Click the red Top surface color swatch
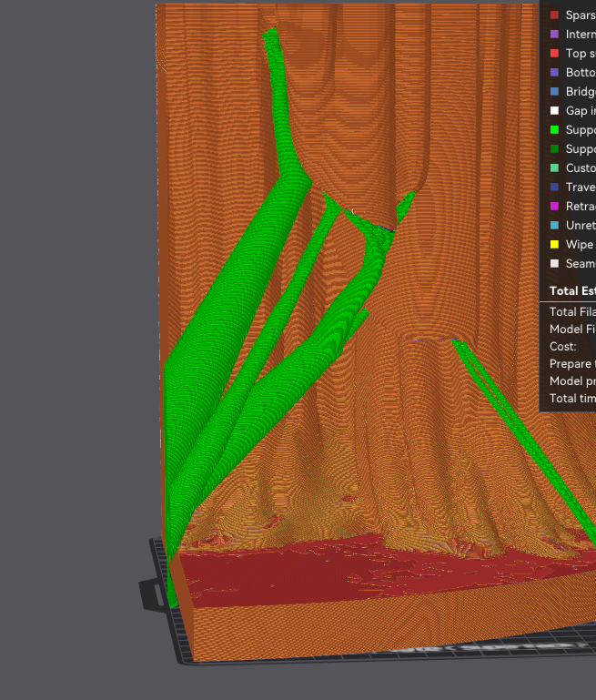Image resolution: width=596 pixels, height=700 pixels. click(x=554, y=54)
